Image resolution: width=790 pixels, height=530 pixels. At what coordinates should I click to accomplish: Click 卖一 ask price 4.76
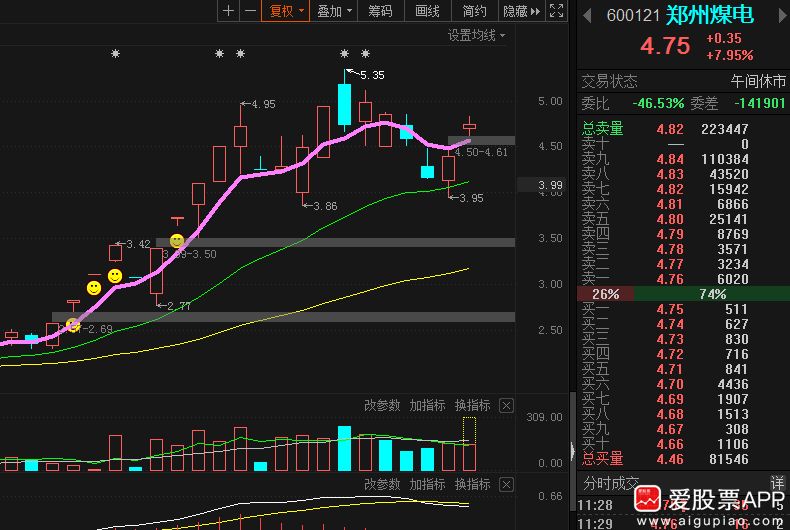(x=670, y=279)
